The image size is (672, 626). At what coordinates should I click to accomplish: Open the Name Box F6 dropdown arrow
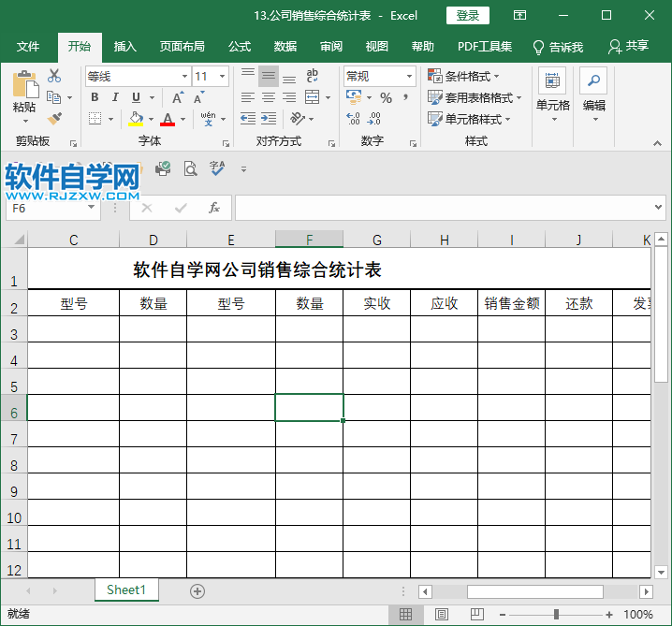pyautogui.click(x=92, y=208)
